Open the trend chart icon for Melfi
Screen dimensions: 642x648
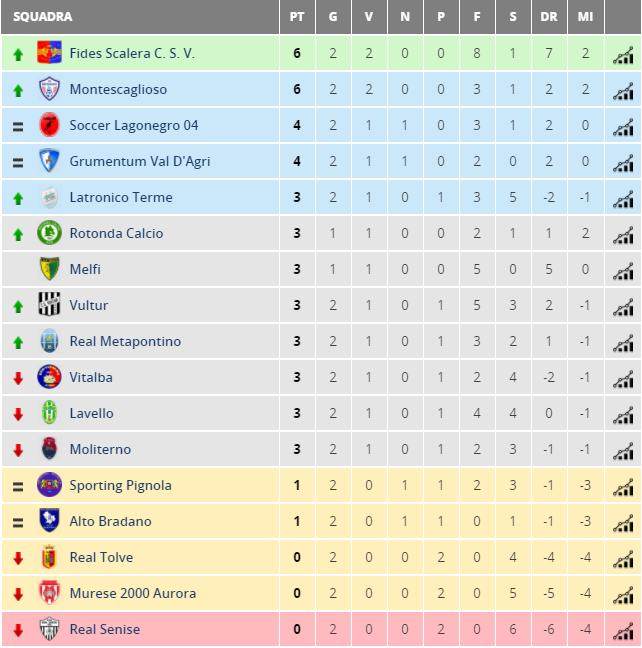[x=623, y=270]
